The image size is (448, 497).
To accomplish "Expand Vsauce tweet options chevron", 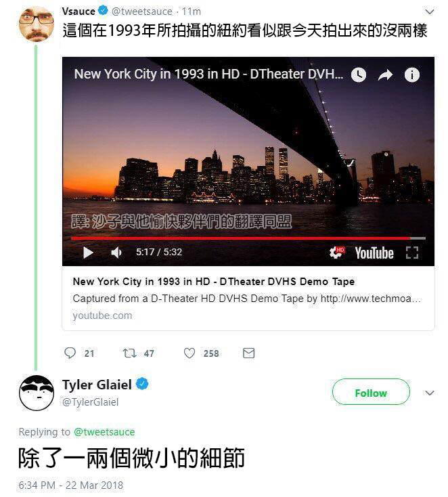I will [x=429, y=12].
